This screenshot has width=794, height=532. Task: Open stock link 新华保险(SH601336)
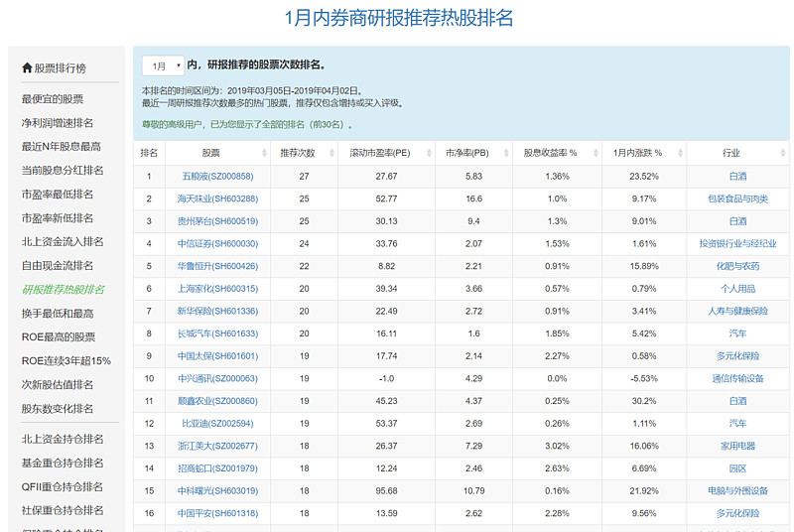[217, 311]
